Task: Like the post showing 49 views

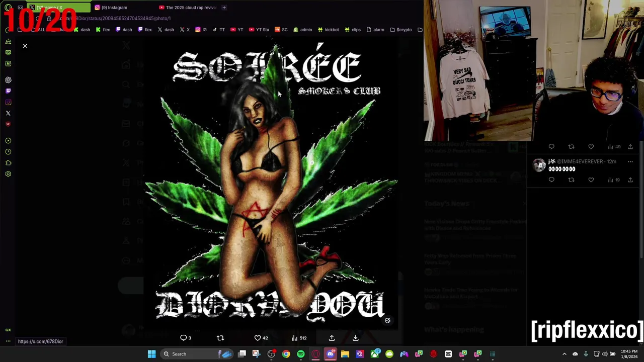Action: (x=591, y=147)
